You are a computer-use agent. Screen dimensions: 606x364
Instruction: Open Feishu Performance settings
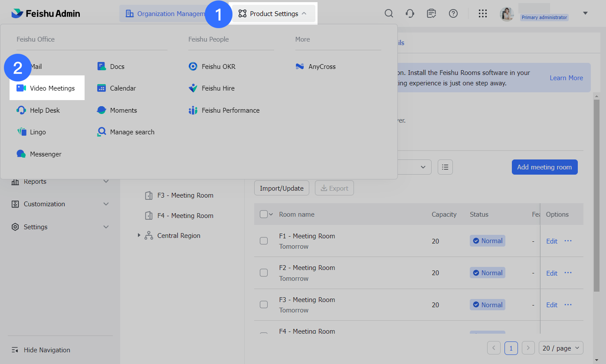click(224, 110)
